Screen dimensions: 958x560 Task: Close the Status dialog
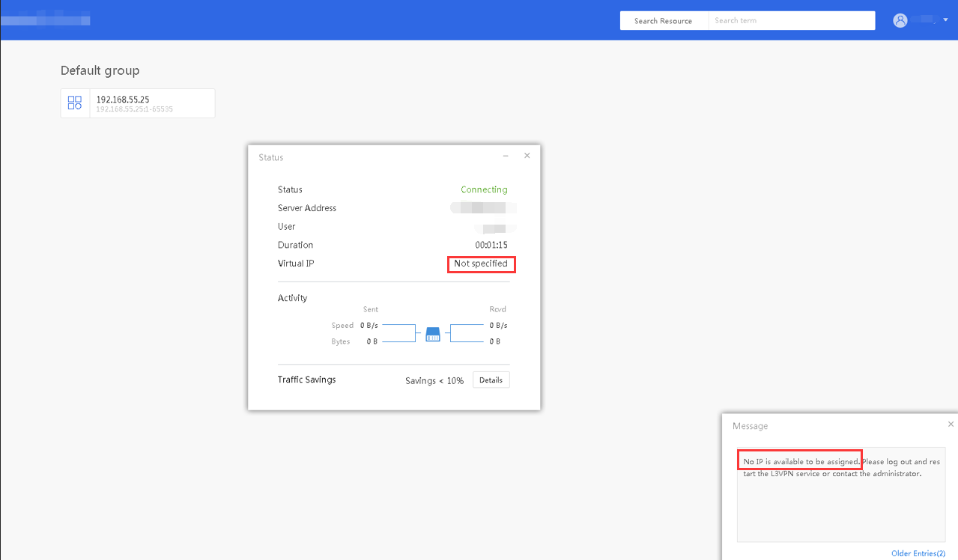click(527, 156)
